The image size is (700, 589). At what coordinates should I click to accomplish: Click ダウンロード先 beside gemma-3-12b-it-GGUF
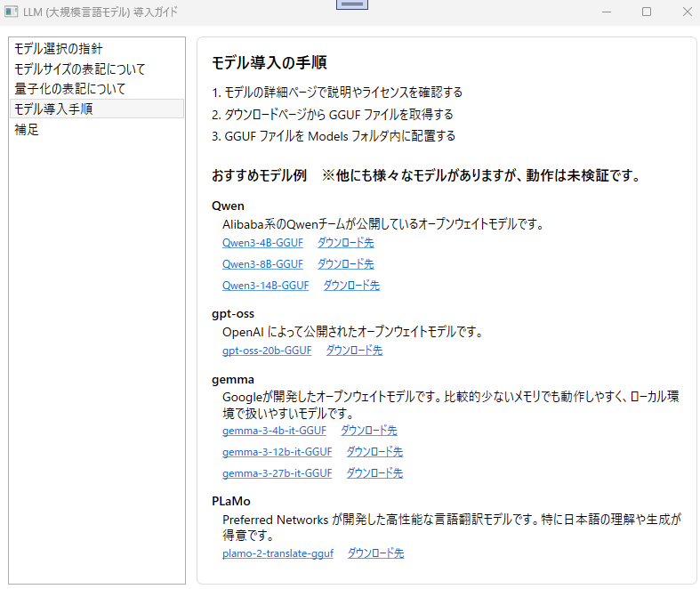(374, 452)
